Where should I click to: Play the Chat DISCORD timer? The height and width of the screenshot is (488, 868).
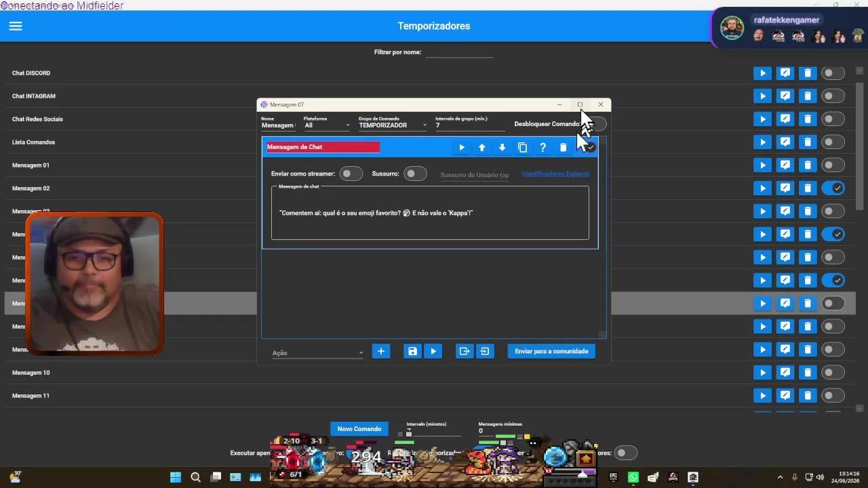click(763, 73)
